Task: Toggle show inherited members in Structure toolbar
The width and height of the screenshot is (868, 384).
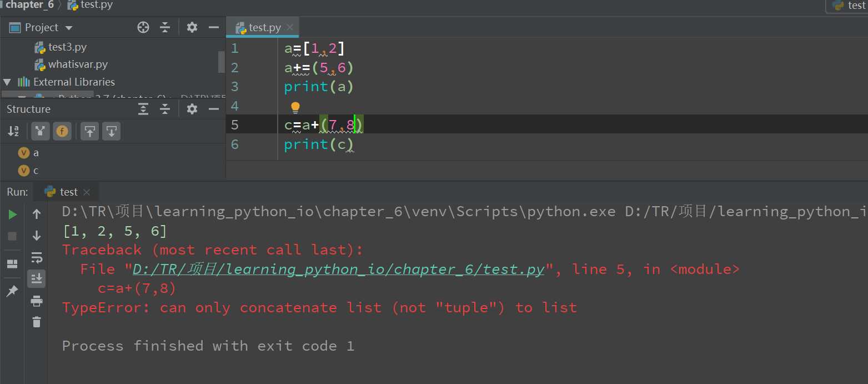Action: (40, 131)
